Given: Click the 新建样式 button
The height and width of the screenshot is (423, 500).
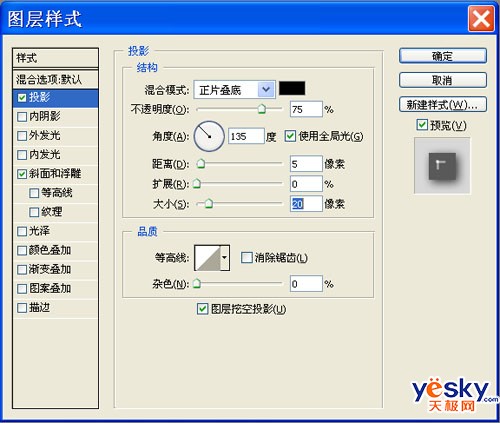Looking at the screenshot, I should 443,105.
